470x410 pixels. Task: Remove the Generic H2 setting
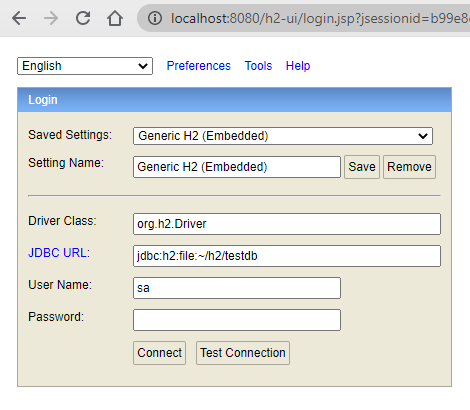coord(409,167)
